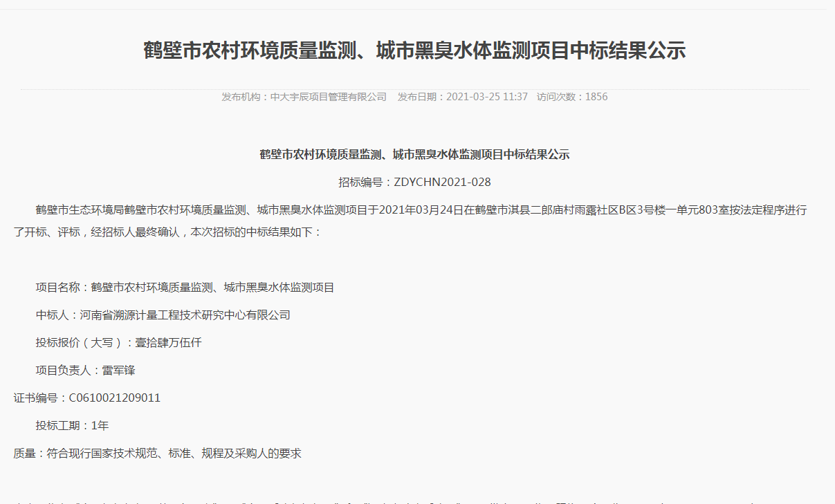
Task: Click the bid price line 壹拾肆万伍仟
Action: [118, 343]
